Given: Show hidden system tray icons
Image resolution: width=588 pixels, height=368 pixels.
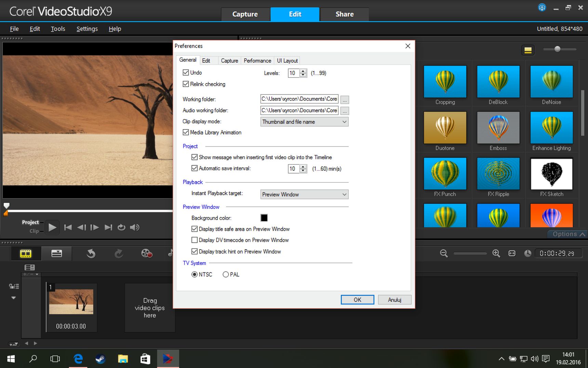Looking at the screenshot, I should point(501,359).
